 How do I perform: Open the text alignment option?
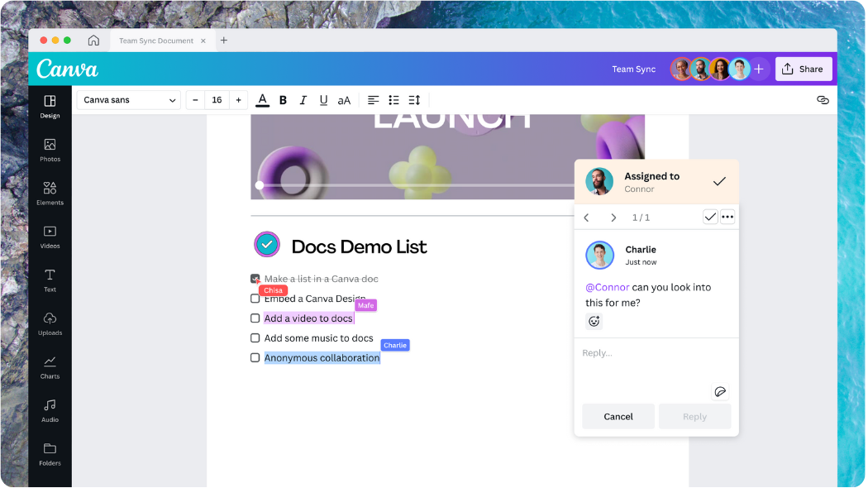[x=373, y=99]
